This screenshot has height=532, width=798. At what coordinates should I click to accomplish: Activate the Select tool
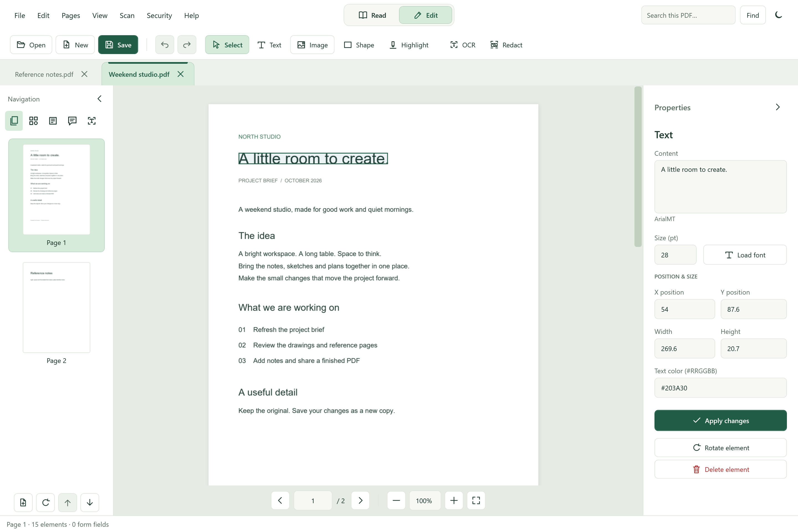(x=227, y=45)
